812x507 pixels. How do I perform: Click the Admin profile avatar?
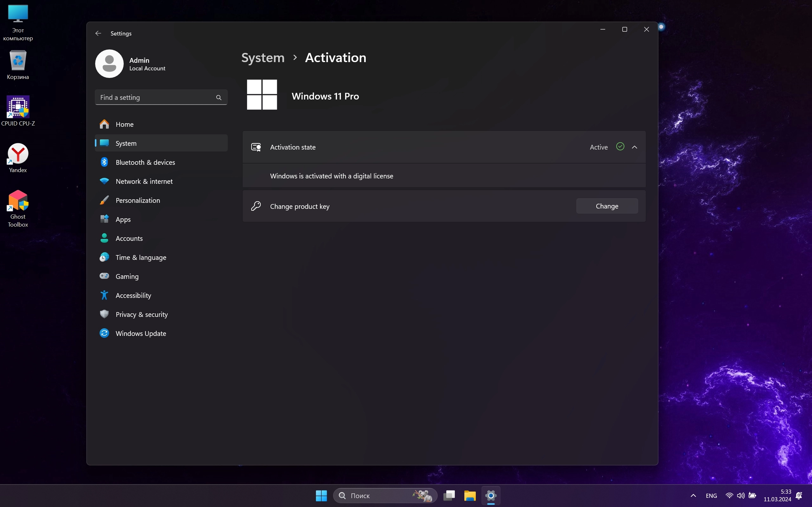[x=109, y=64]
